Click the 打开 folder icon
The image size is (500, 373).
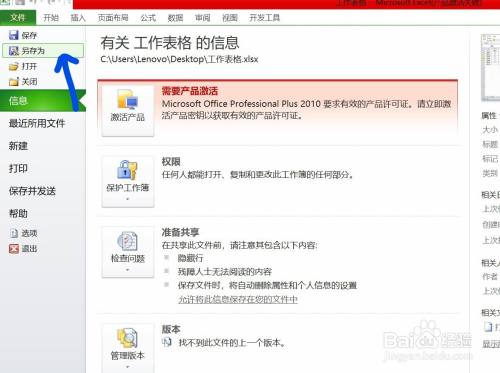tap(14, 66)
